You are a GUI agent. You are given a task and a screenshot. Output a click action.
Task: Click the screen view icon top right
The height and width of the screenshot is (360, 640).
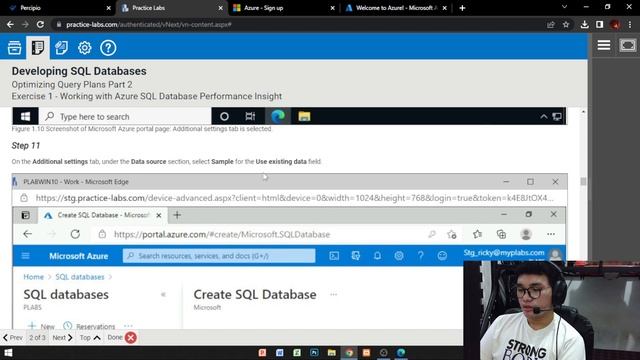[627, 45]
